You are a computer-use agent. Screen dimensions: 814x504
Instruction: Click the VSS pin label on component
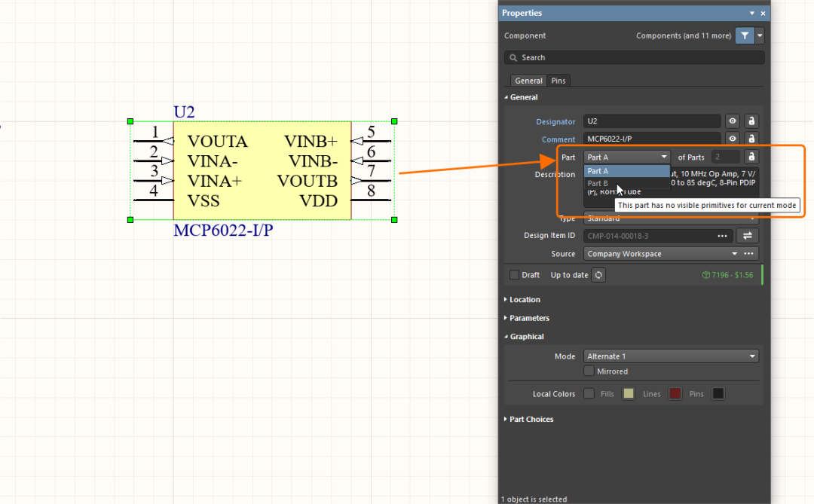coord(203,201)
